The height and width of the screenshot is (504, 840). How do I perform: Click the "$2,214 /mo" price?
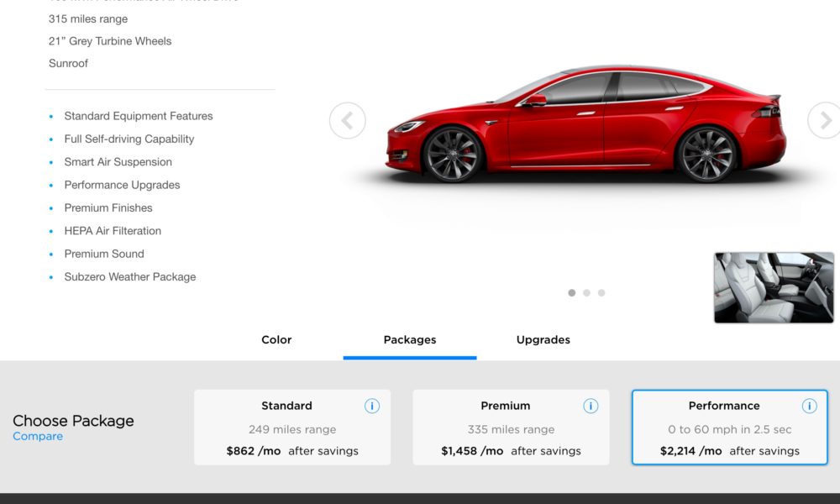(x=691, y=451)
